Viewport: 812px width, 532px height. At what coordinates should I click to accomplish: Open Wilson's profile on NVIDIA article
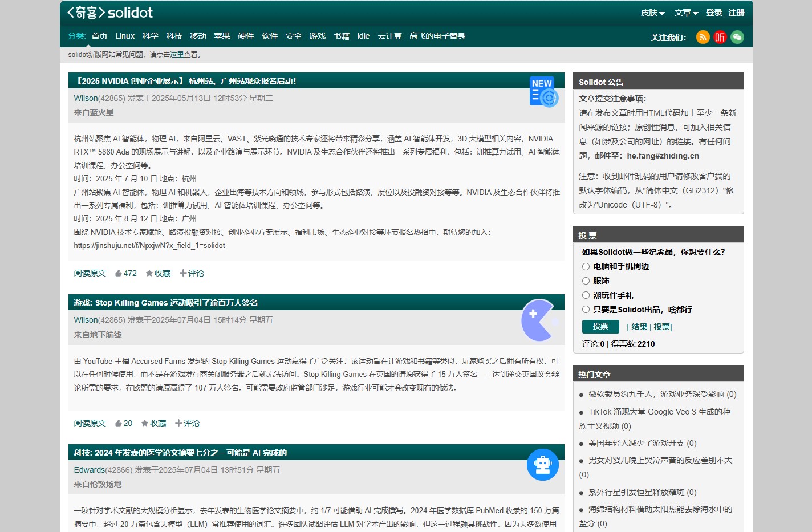click(x=86, y=98)
